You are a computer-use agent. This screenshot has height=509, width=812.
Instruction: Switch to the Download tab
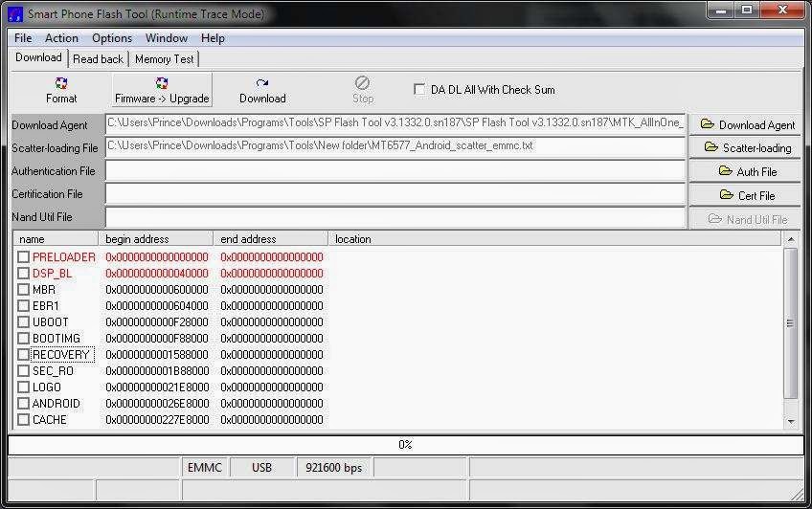(x=39, y=57)
